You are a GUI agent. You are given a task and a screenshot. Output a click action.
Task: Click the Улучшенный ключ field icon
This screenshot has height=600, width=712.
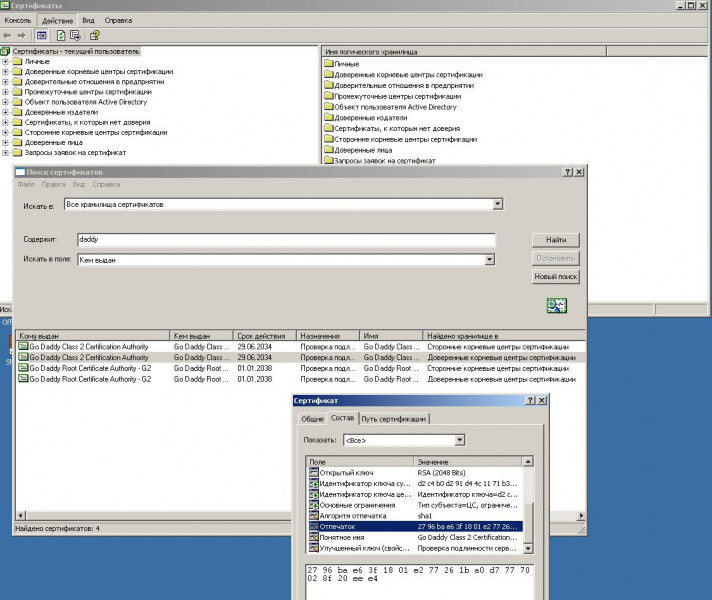pos(314,548)
